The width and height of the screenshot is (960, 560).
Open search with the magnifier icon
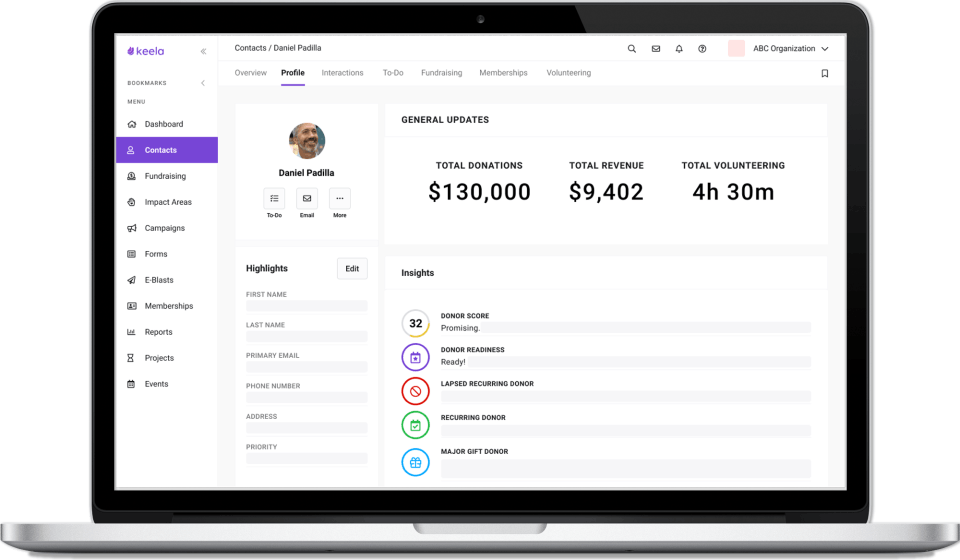[631, 49]
